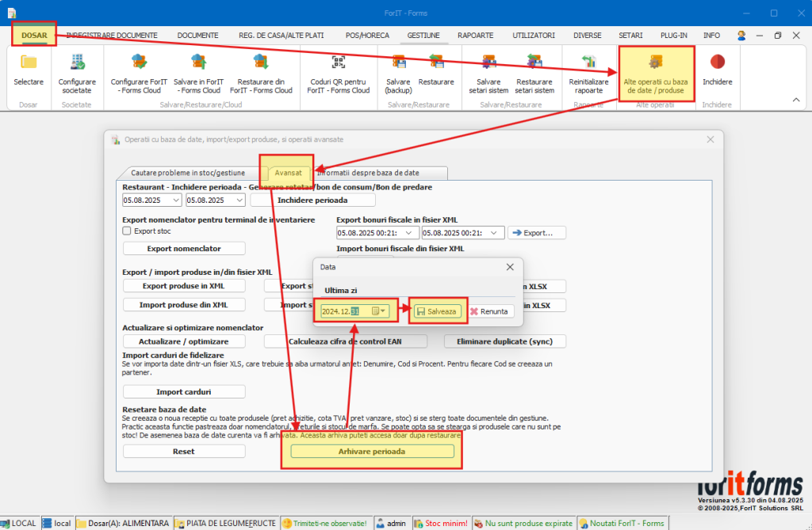
Task: Open the first Inchidere perioada date dropdown
Action: click(176, 200)
